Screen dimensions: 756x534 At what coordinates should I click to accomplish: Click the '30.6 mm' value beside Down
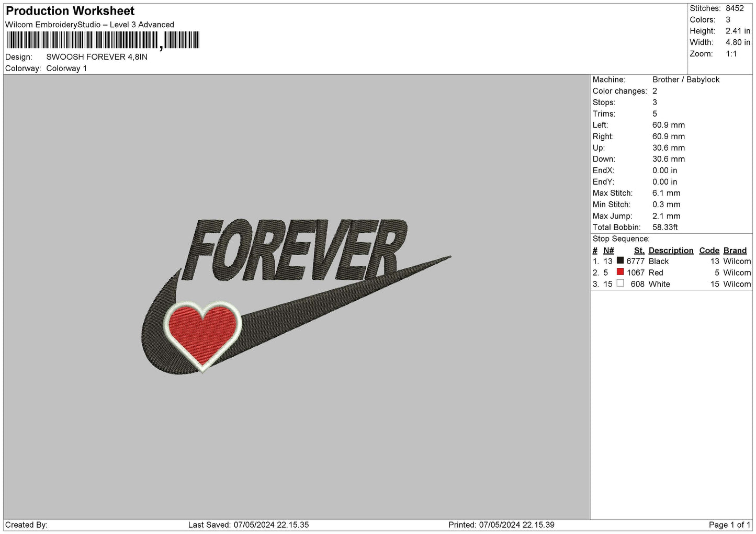click(x=669, y=159)
